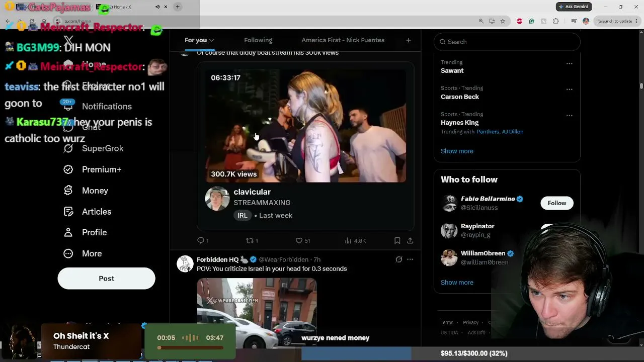Image resolution: width=644 pixels, height=362 pixels.
Task: Close the Home / X browser tab
Action: [166, 7]
